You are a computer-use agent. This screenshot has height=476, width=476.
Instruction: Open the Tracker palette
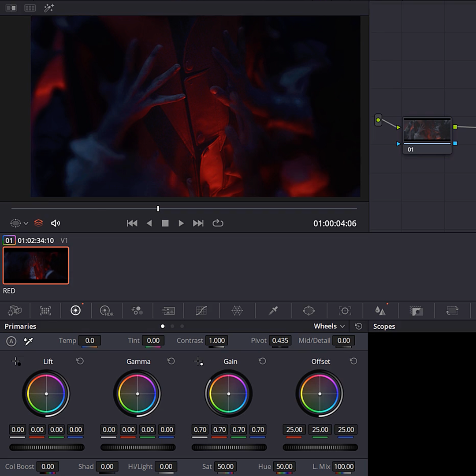pos(344,311)
